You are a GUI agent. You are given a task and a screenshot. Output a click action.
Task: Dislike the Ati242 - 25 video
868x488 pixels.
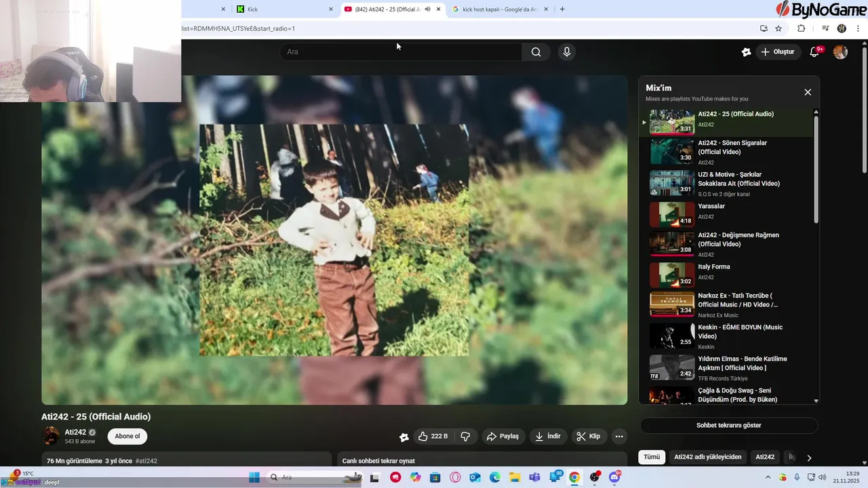point(465,436)
